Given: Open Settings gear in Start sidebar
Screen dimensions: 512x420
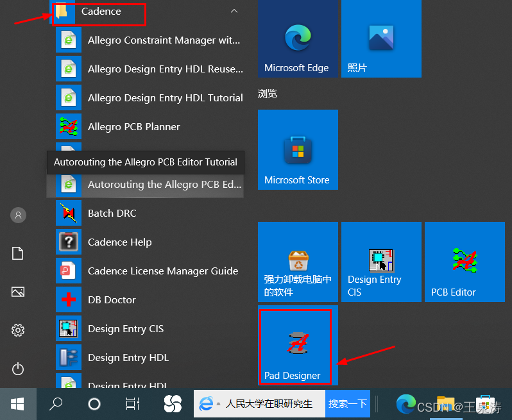Looking at the screenshot, I should tap(17, 330).
